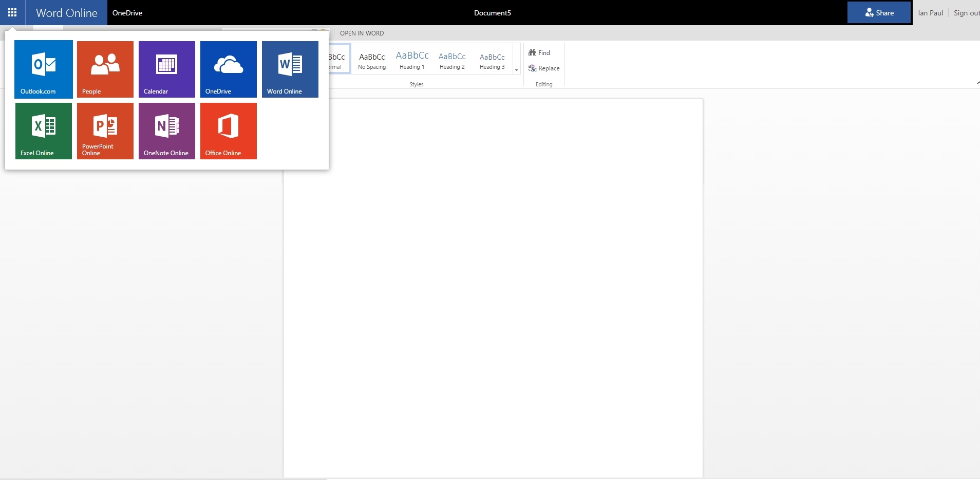This screenshot has height=480, width=980.
Task: Open the Outlook.com tile
Action: pos(44,69)
